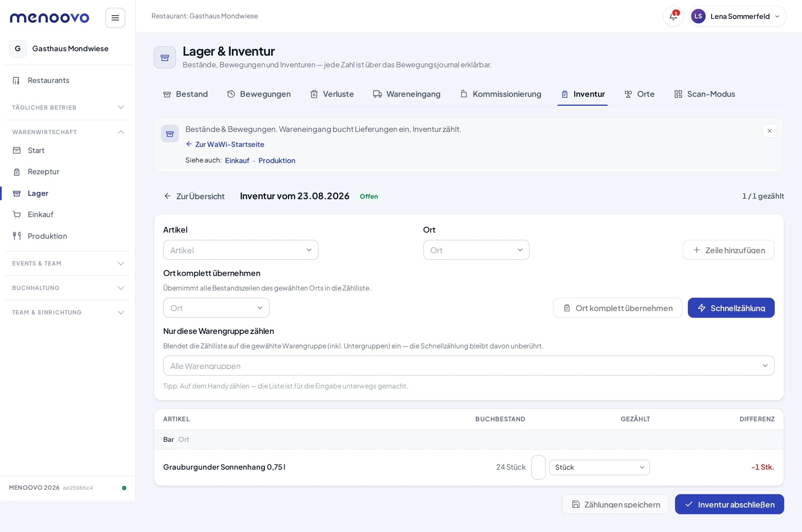Start the Schnellzählung
The image size is (802, 532).
click(731, 308)
